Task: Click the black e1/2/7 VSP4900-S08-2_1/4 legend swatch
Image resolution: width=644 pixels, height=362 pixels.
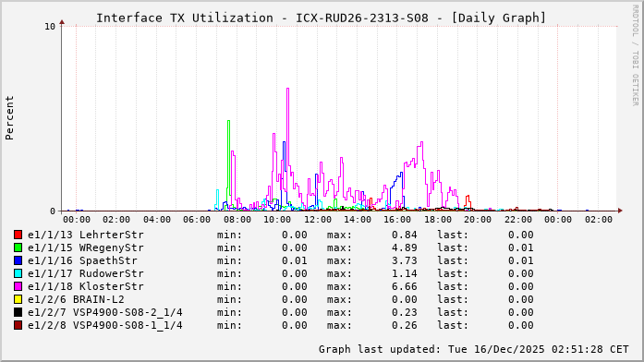Action: 18,312
